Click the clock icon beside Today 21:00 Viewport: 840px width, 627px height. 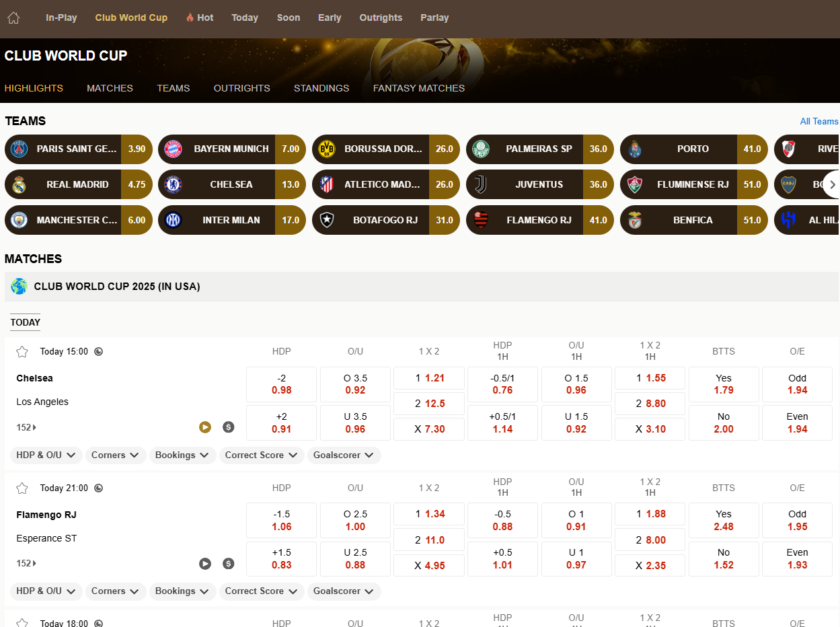pyautogui.click(x=99, y=488)
